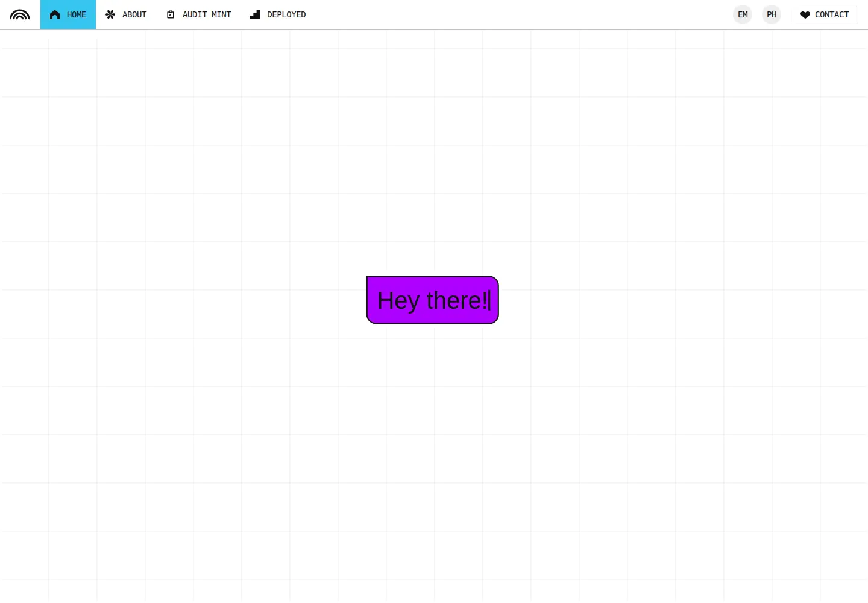Click the clipboard icon beside Audit Mint
The width and height of the screenshot is (868, 603).
(x=171, y=14)
